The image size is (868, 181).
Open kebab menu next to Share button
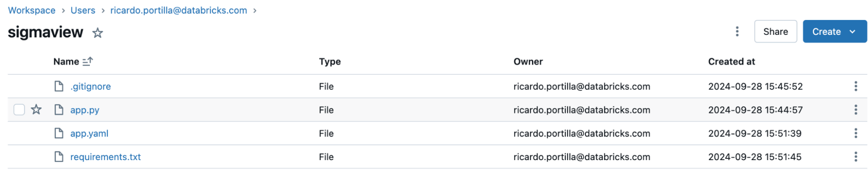[737, 31]
